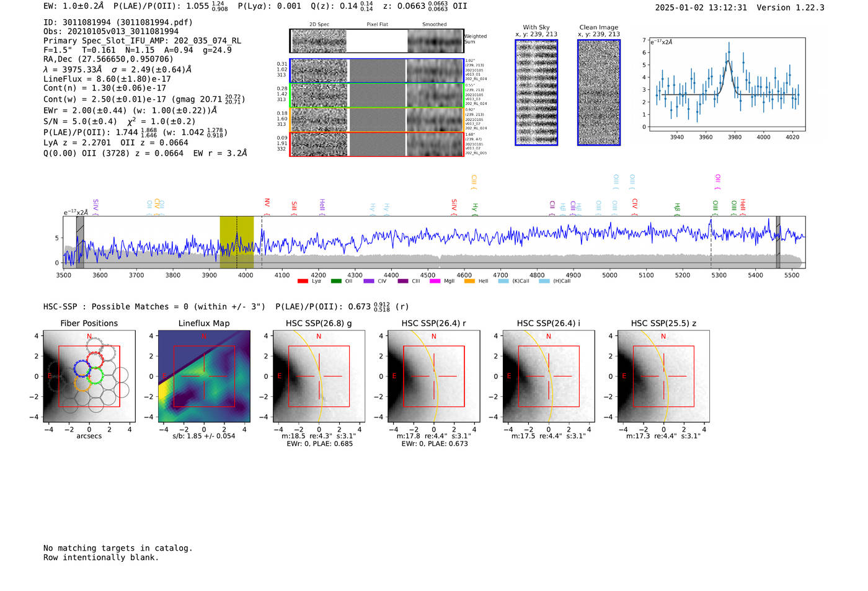Select the blue-bordered 2D spectrum row
This screenshot has width=868, height=591.
pos(377,71)
